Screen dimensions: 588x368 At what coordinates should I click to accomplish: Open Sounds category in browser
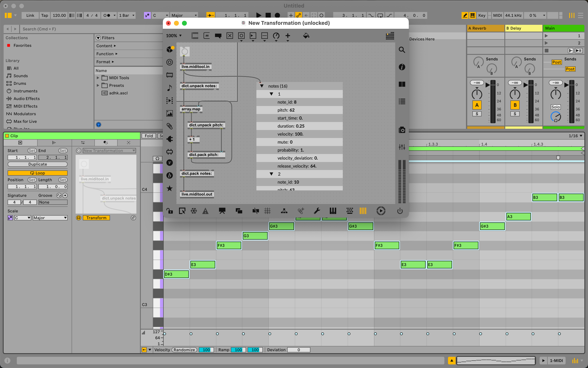tap(20, 76)
